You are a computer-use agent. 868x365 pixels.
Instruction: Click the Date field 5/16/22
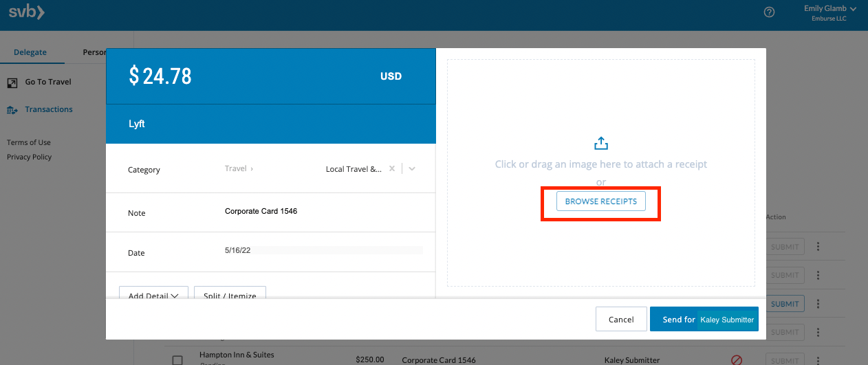pyautogui.click(x=323, y=251)
